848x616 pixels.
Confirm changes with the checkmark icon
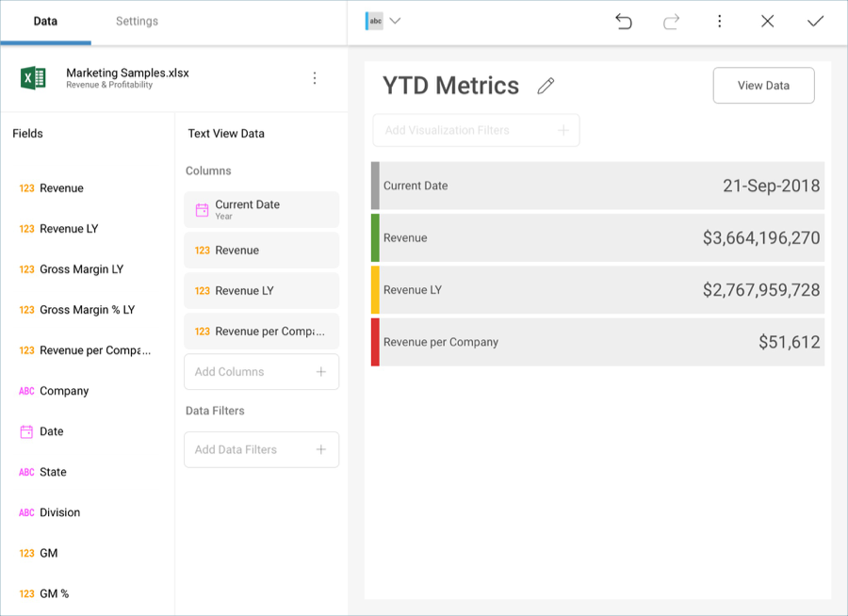coord(816,21)
